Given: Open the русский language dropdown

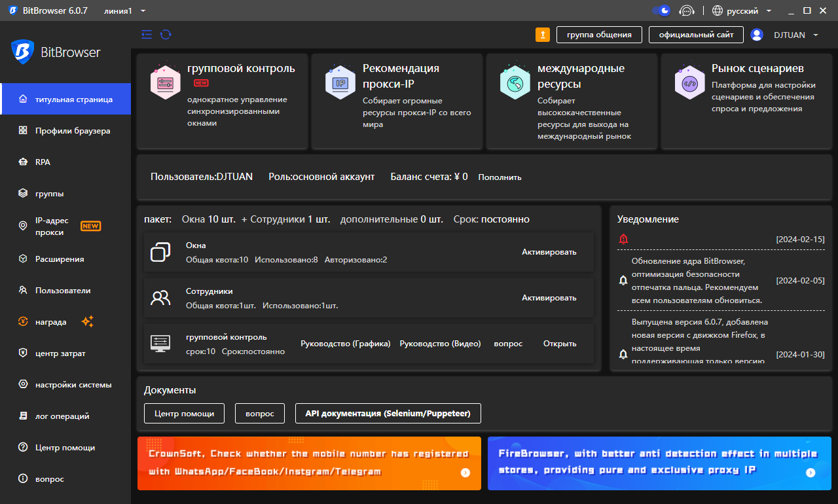Looking at the screenshot, I should pyautogui.click(x=742, y=10).
